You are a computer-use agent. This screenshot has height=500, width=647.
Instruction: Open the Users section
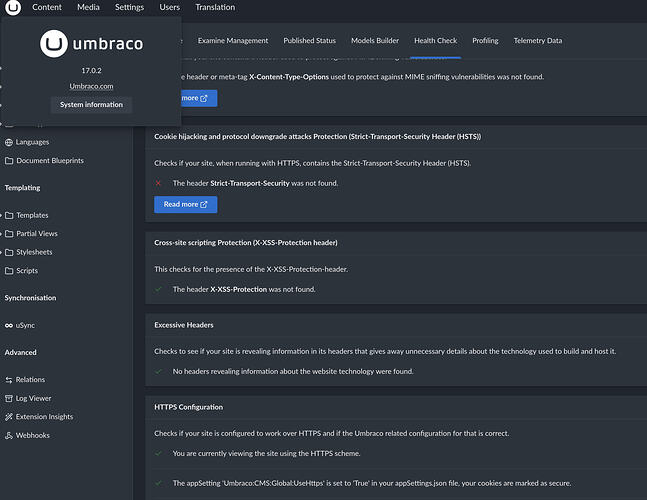[x=169, y=7]
